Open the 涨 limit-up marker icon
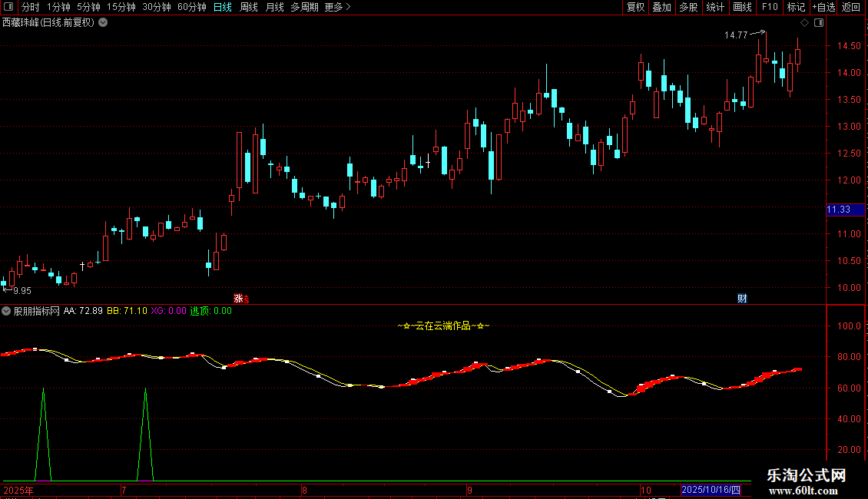 click(x=239, y=298)
